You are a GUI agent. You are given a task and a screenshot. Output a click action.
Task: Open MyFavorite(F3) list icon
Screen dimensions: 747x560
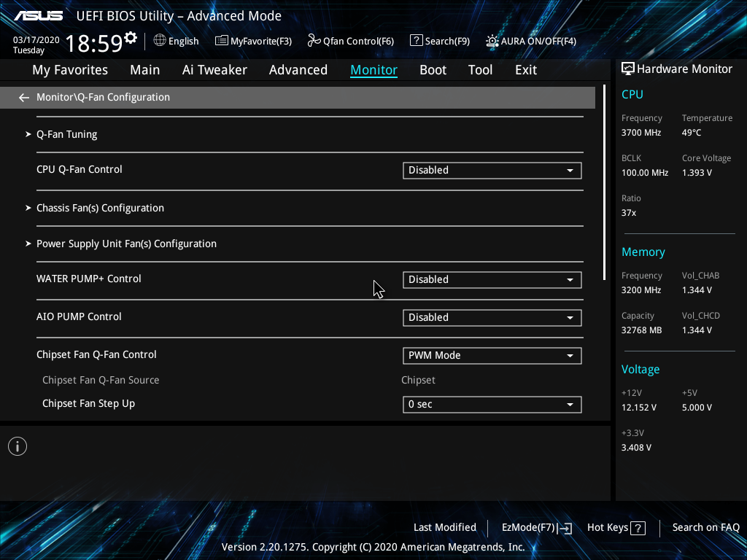click(221, 41)
